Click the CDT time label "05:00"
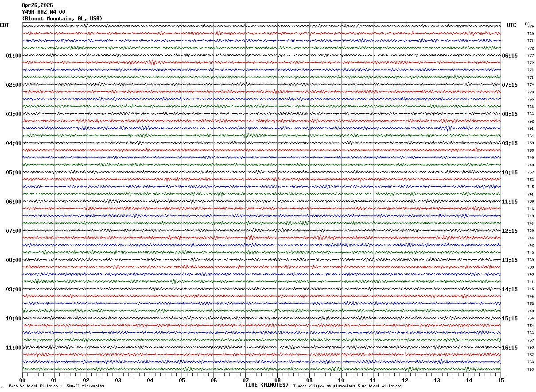536x392 pixels. [x=14, y=173]
